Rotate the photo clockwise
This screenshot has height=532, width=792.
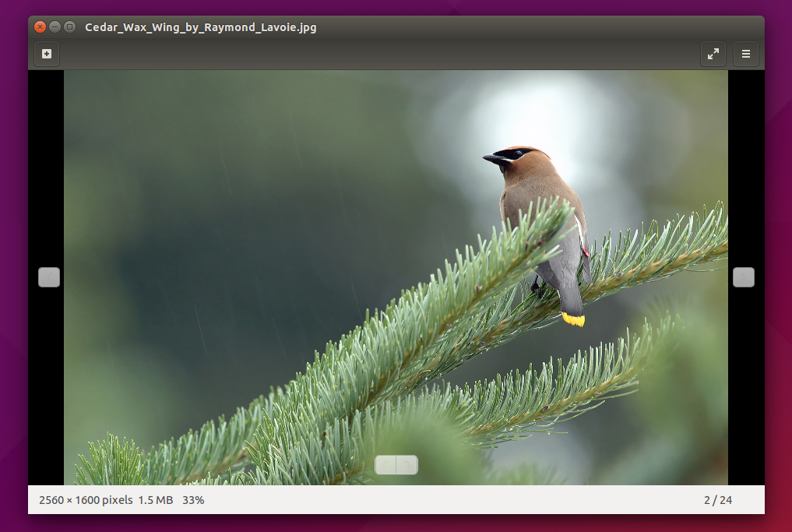click(406, 464)
